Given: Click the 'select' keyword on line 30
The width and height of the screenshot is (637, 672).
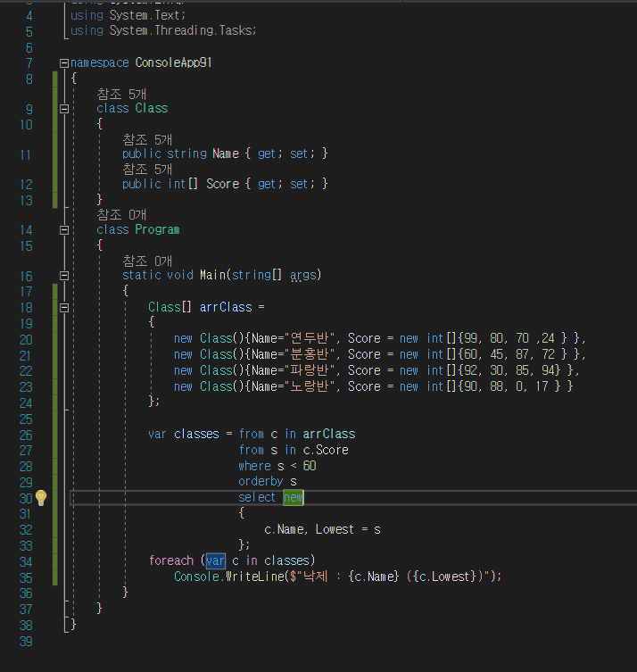Looking at the screenshot, I should (257, 498).
